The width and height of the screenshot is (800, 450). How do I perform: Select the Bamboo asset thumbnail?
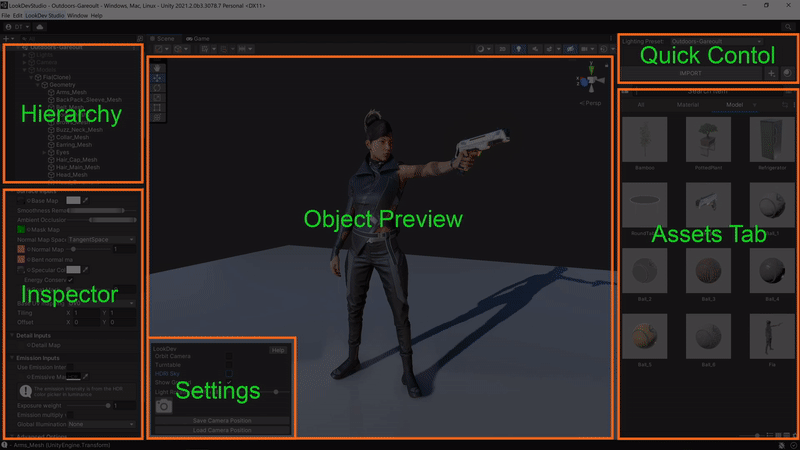coord(644,139)
